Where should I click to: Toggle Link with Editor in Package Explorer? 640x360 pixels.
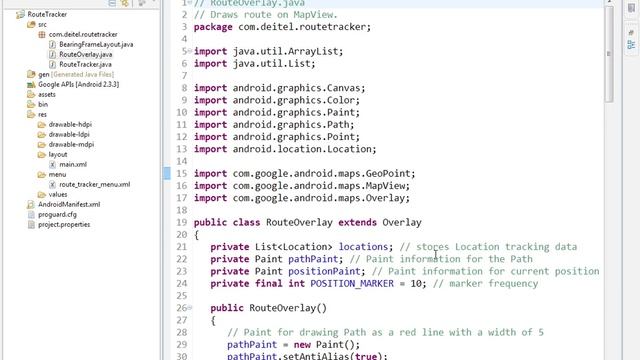click(x=125, y=3)
